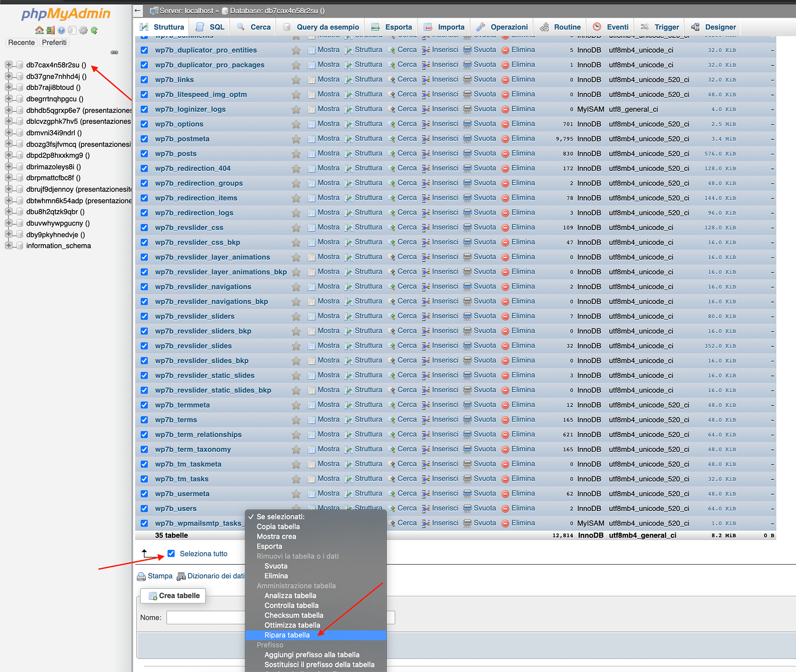Click the Stampa printer icon

pyautogui.click(x=141, y=576)
